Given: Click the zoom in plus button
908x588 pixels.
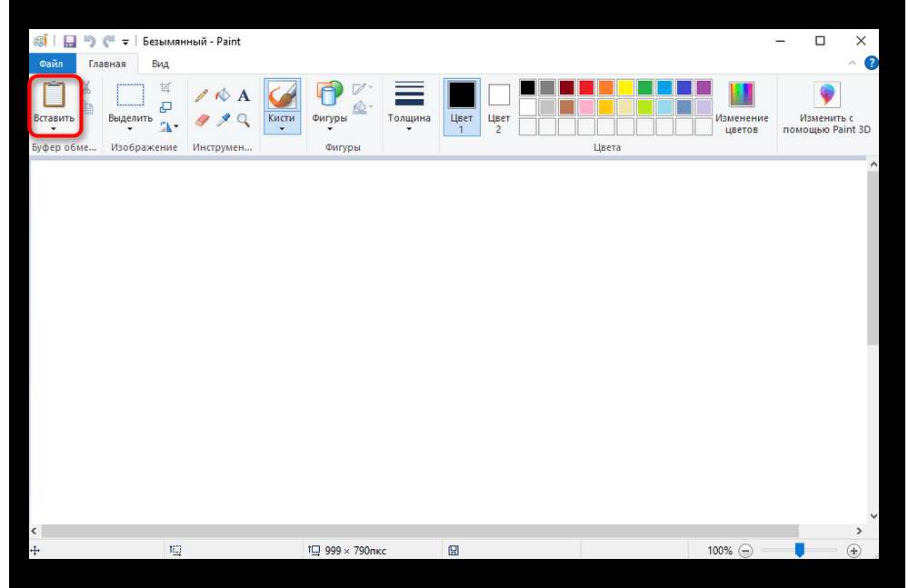Looking at the screenshot, I should (x=853, y=551).
